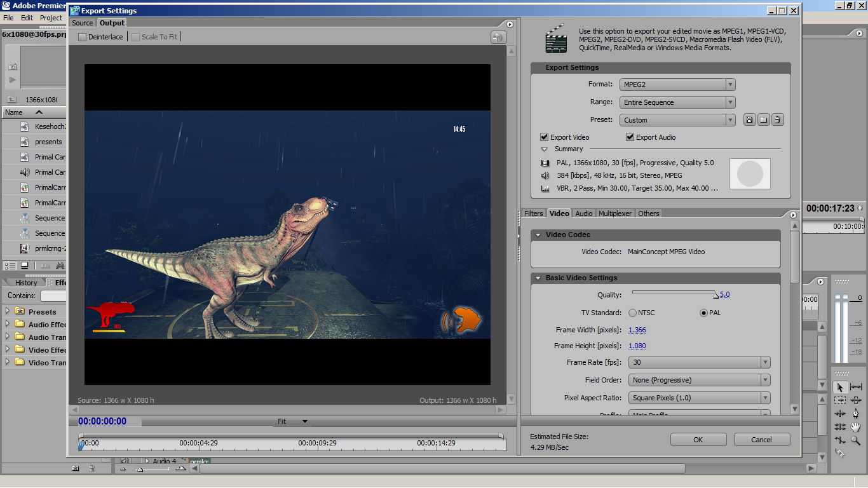Collapse the Basic Video Settings section

pos(538,278)
